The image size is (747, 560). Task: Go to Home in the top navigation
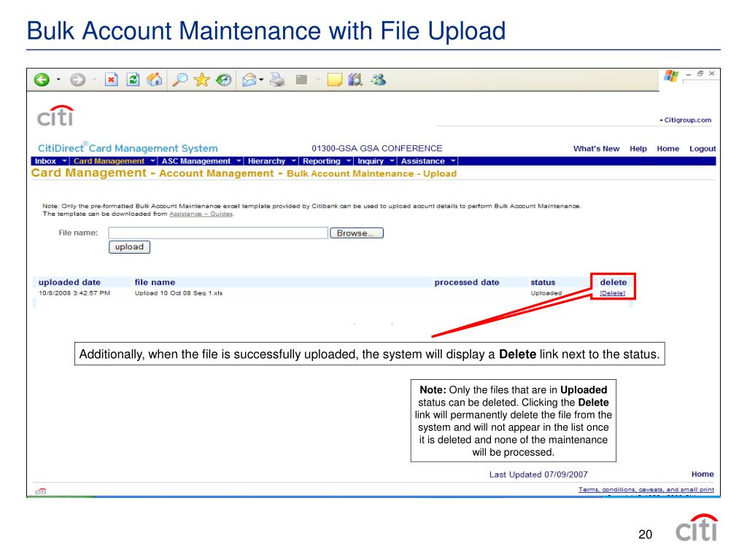(x=668, y=149)
